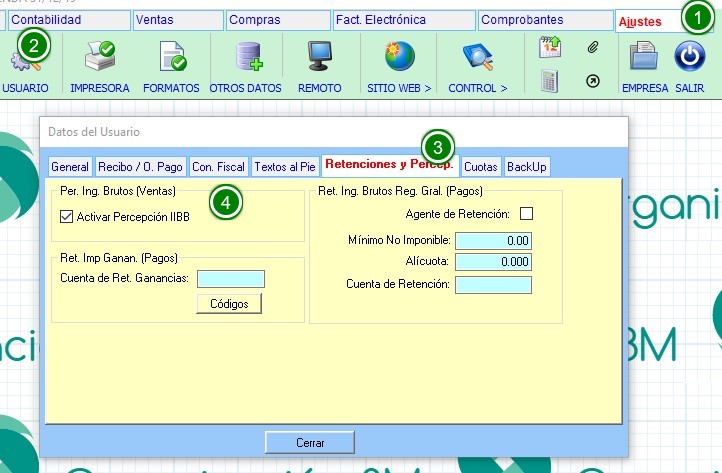Switch to the Textos al Pie tab

(x=285, y=167)
